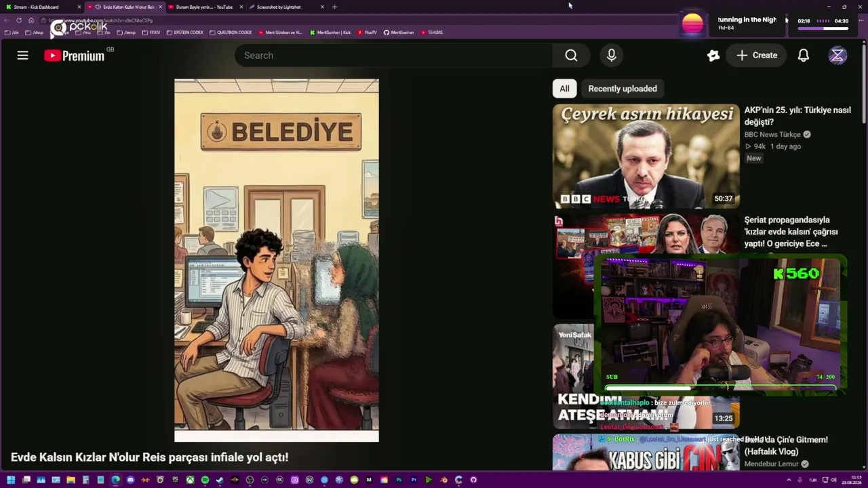Click the video title Evde Kalsın Kızlar
Image resolution: width=868 pixels, height=488 pixels.
click(149, 457)
